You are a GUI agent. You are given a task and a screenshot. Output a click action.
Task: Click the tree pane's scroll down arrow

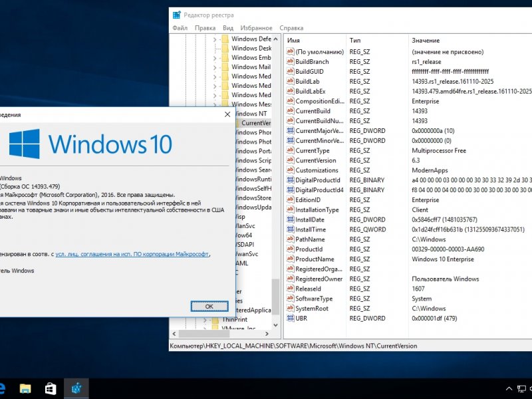[276, 325]
